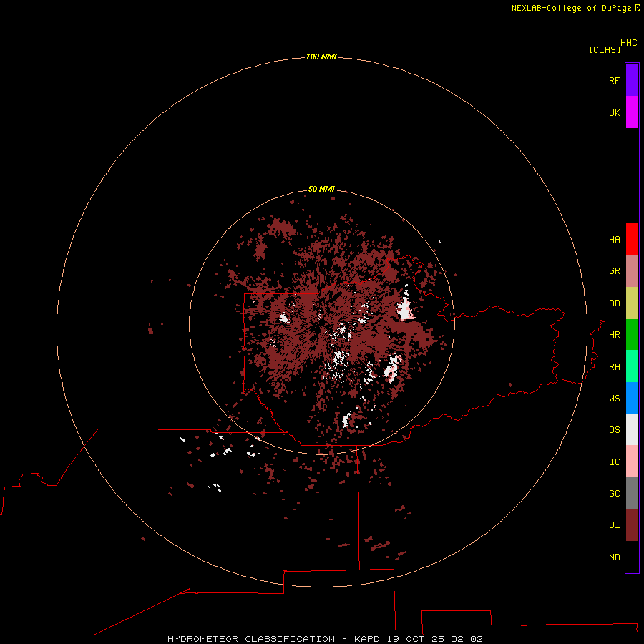Click the UK magenta legend swatch
The width and height of the screenshot is (644, 644).
pos(632,112)
